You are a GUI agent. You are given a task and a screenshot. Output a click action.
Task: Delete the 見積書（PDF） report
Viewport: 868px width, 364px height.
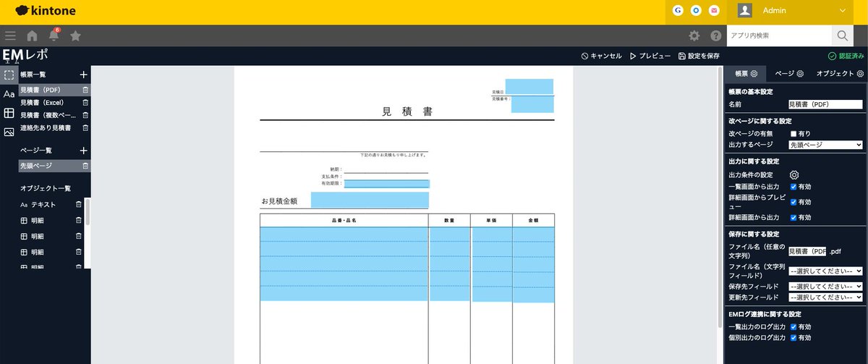[x=85, y=90]
